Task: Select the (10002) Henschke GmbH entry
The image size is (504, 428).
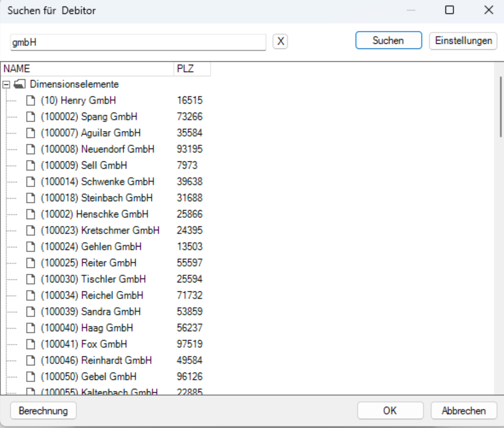Action: pyautogui.click(x=95, y=214)
